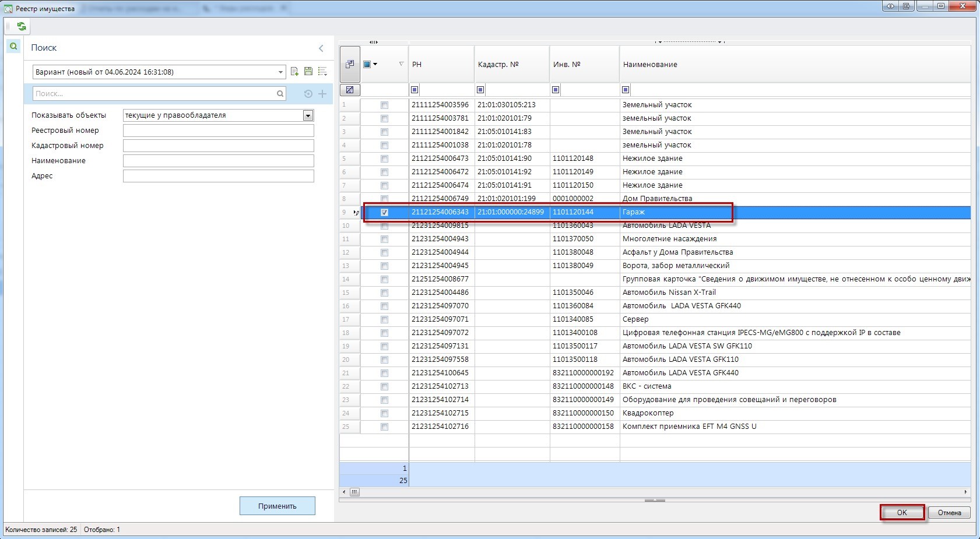Open the РН column filter condition icon
Viewport: 980px width, 539px height.
(415, 90)
